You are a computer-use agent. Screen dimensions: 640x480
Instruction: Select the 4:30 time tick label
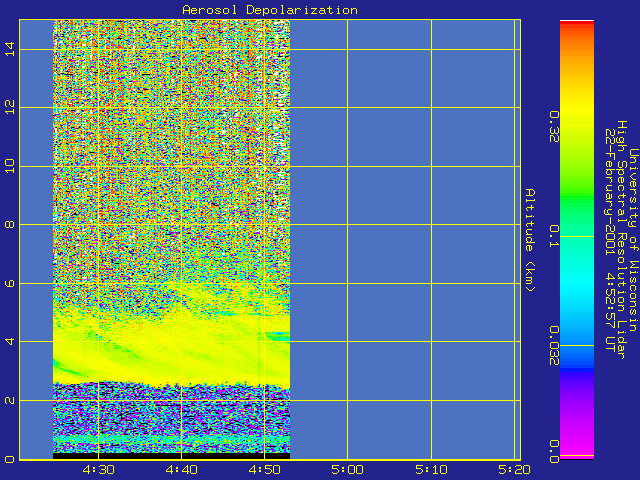pos(98,469)
